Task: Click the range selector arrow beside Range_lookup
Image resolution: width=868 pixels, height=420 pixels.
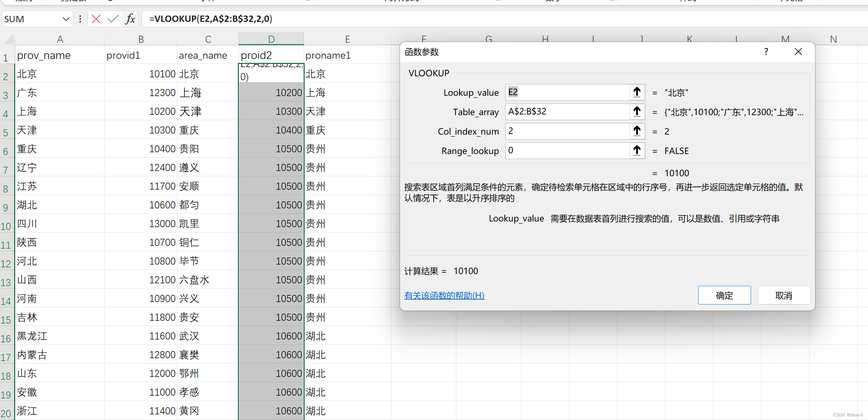Action: (637, 150)
